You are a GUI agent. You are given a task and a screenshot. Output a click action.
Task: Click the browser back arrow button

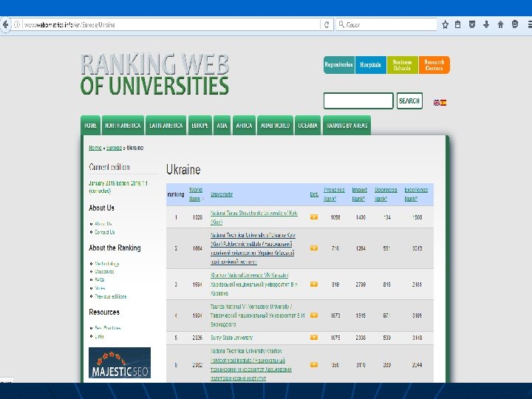[5, 25]
